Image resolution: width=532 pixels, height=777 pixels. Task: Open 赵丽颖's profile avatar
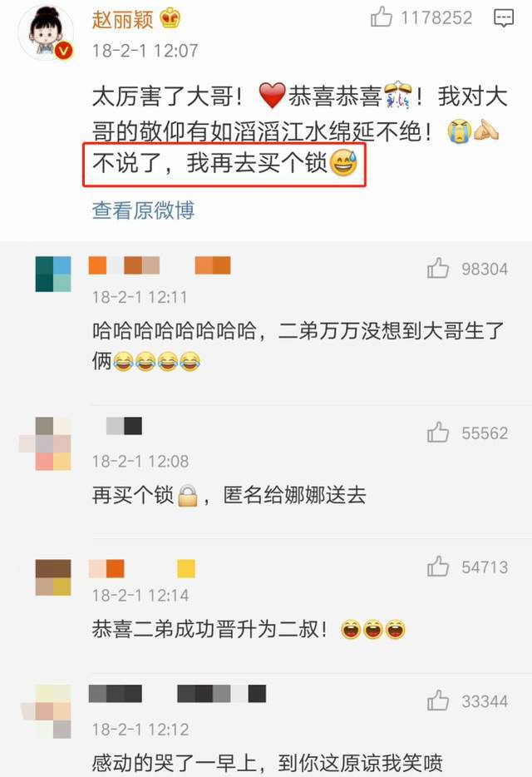pyautogui.click(x=46, y=32)
